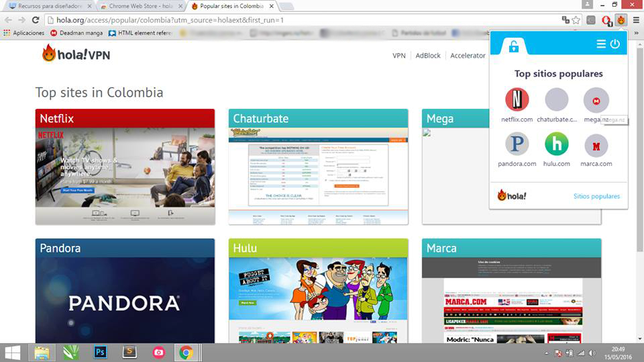This screenshot has width=644, height=362.
Task: Click the taskbar clock and date
Action: pyautogui.click(x=618, y=353)
